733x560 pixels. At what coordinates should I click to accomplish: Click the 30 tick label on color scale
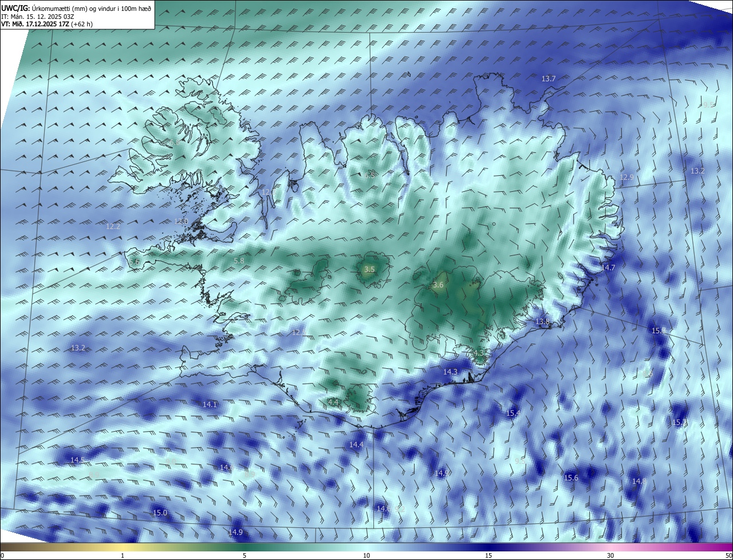coord(610,555)
